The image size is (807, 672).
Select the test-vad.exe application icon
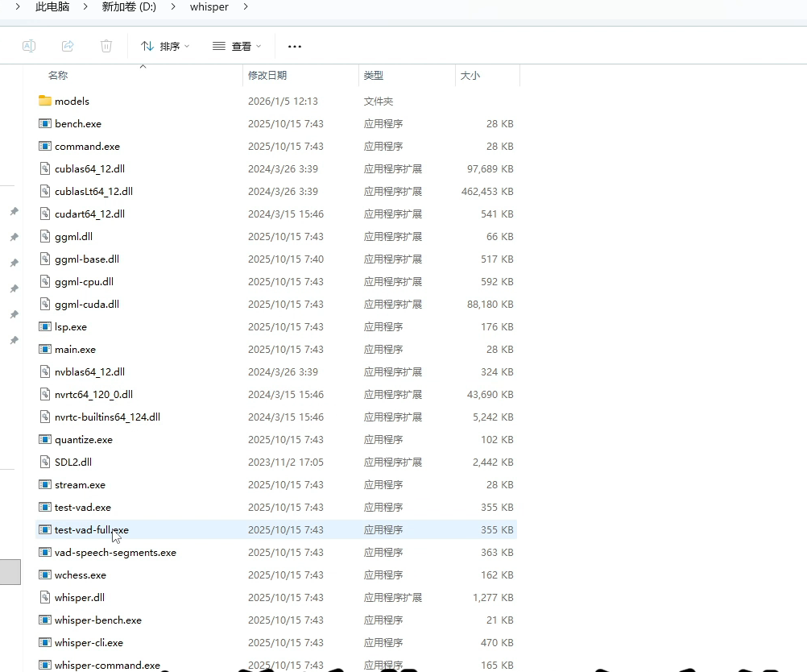pos(45,507)
